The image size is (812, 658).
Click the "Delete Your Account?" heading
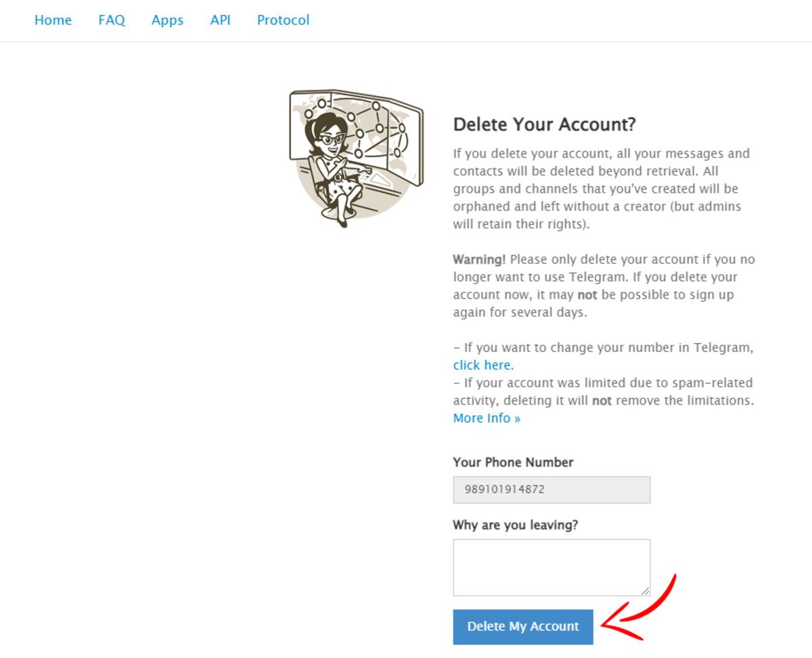545,125
